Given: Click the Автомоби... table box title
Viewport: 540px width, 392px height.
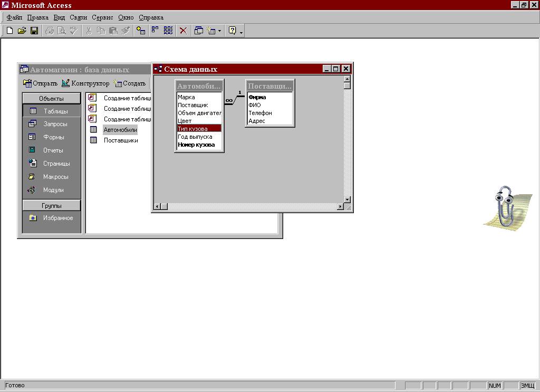Looking at the screenshot, I should 199,86.
